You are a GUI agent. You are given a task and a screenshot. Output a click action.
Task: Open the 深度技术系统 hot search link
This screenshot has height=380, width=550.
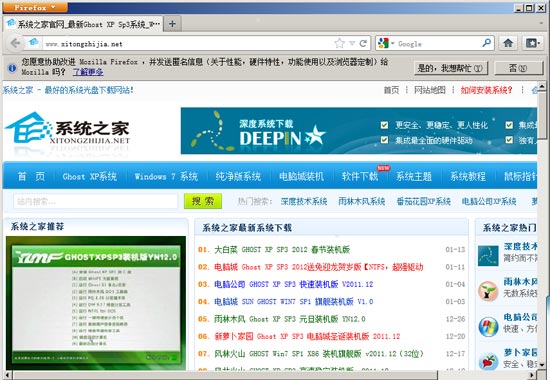click(304, 201)
